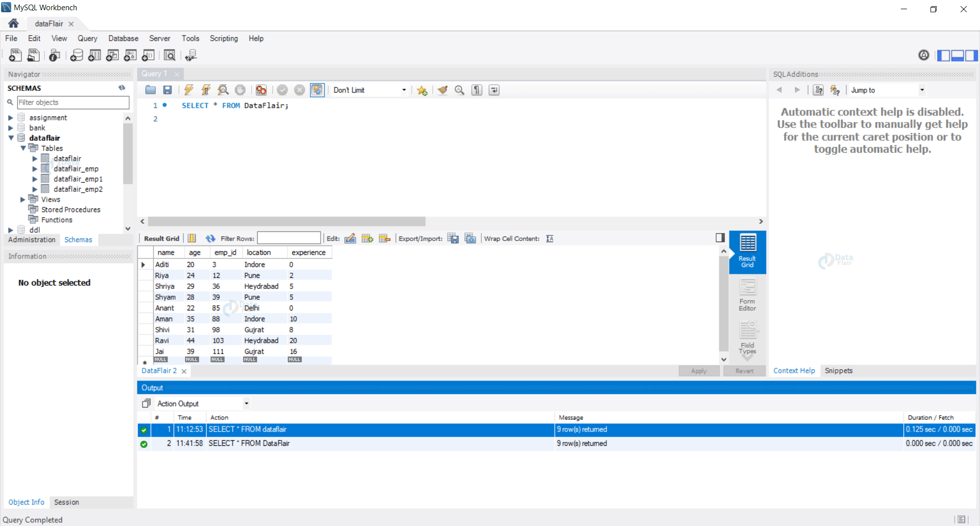The height and width of the screenshot is (526, 980).
Task: Create a new table icon
Action: [x=94, y=55]
